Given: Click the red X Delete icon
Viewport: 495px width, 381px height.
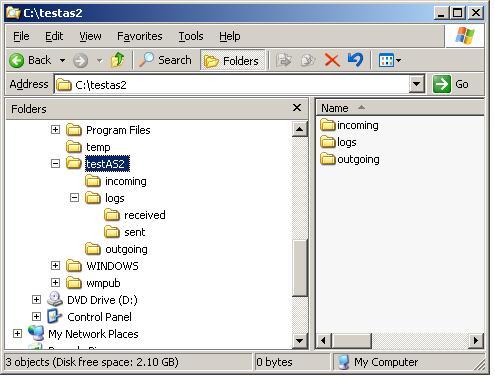Looking at the screenshot, I should pyautogui.click(x=332, y=60).
